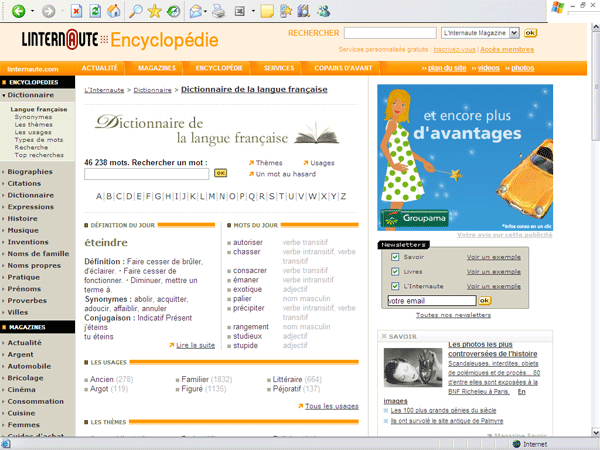The image size is (600, 450).
Task: Click the 'Rechercher un mot' input field
Action: [x=147, y=174]
